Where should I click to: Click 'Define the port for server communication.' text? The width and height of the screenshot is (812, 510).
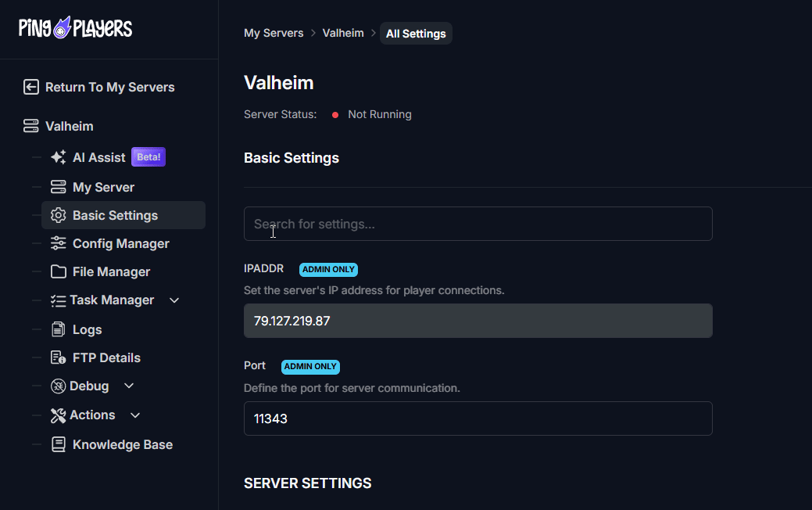pos(352,388)
